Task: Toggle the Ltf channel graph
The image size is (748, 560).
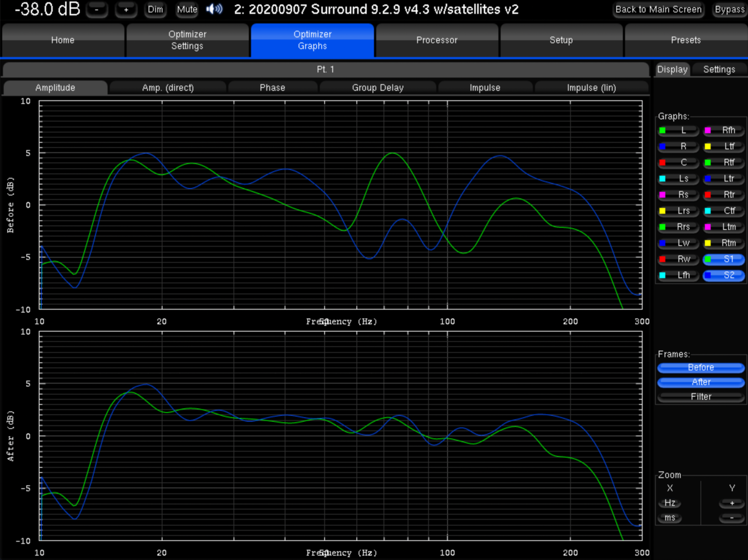Action: pos(724,146)
